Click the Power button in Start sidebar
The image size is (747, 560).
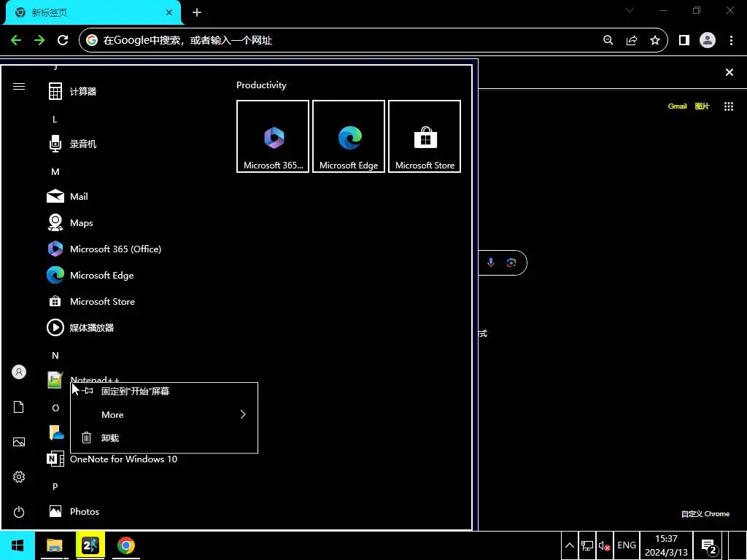pyautogui.click(x=19, y=512)
